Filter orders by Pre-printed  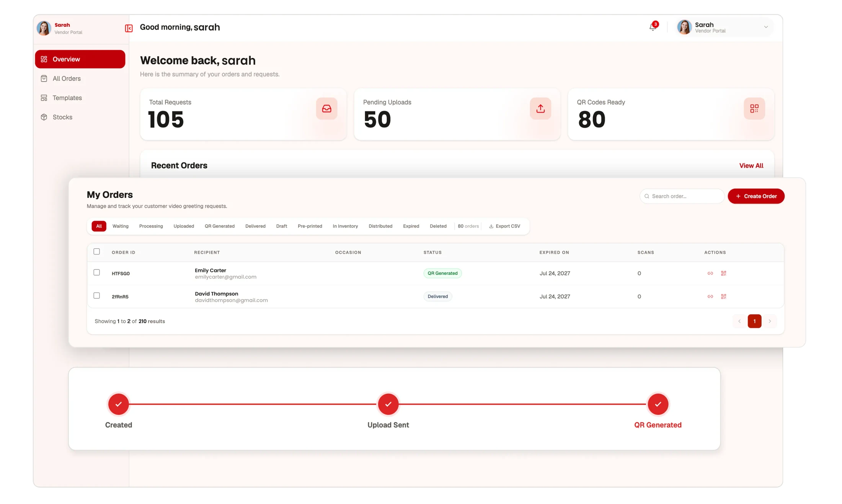310,226
